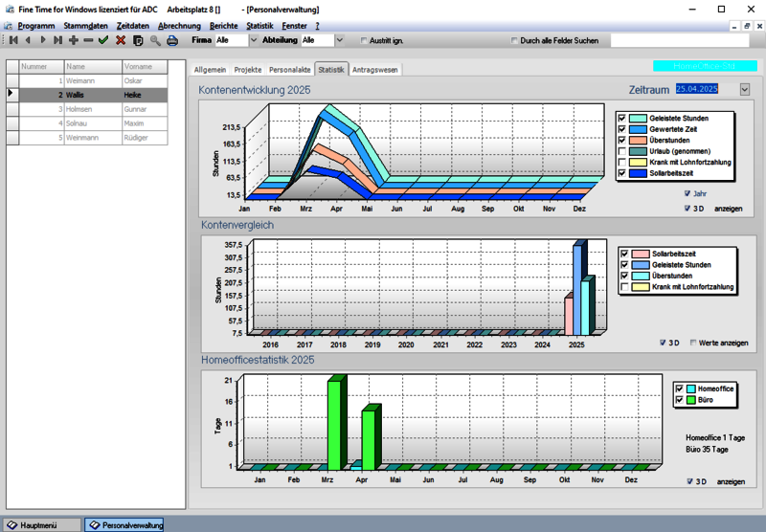
Task: Uncheck Geleistete Stunden in Kontenentwicklung legend
Action: (621, 118)
